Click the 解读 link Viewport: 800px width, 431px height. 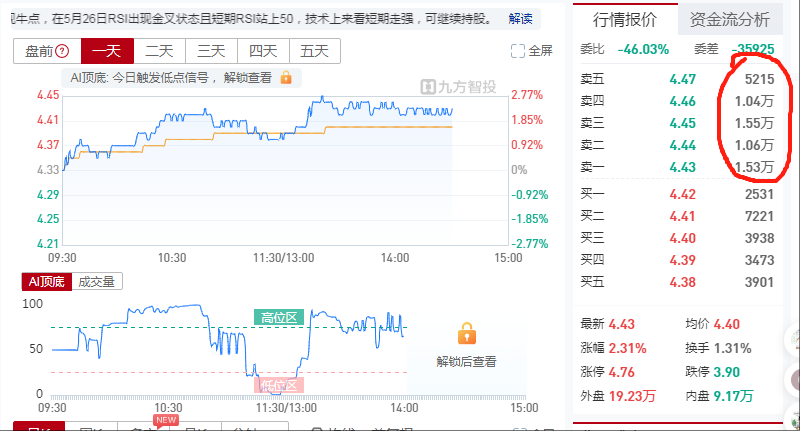pos(520,19)
